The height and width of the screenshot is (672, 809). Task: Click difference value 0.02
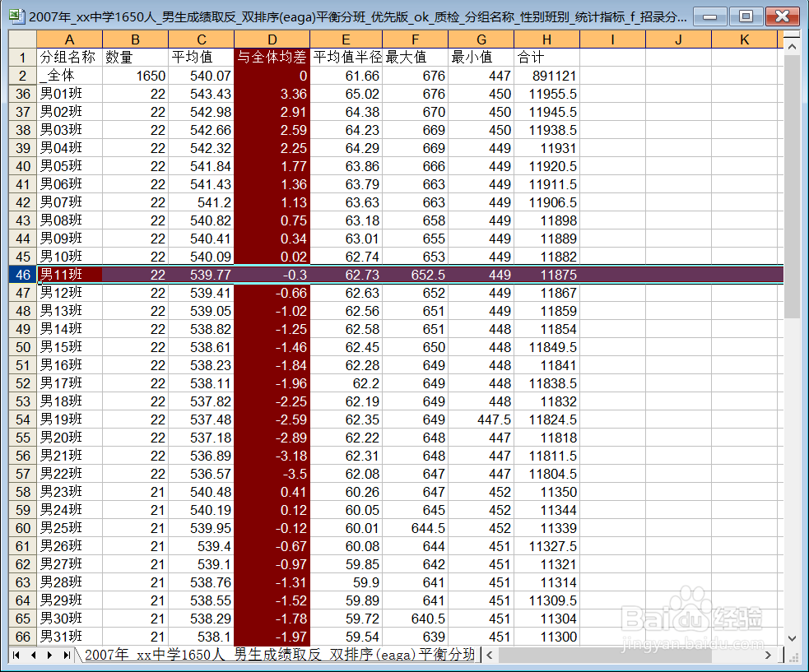click(x=272, y=257)
